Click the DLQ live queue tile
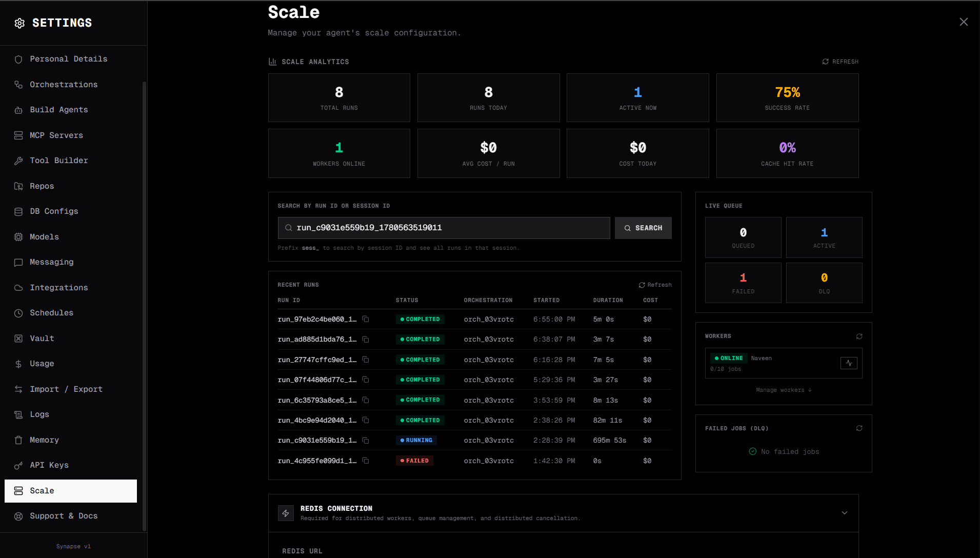980x558 pixels. (824, 283)
